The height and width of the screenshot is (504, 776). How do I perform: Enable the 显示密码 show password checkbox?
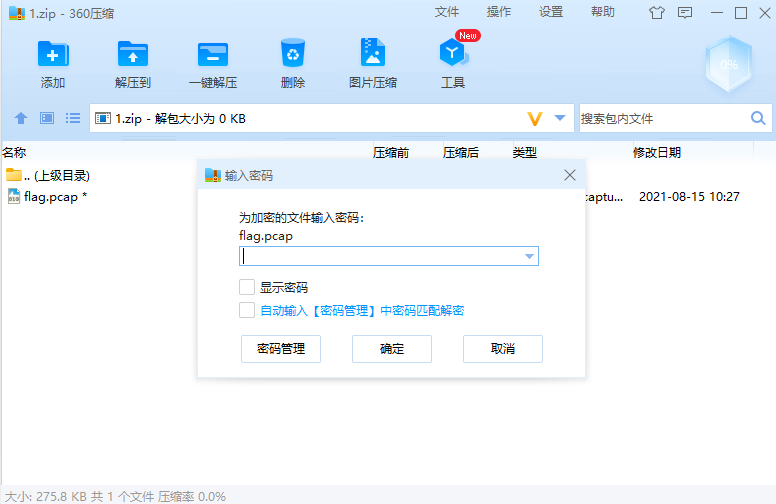coord(247,287)
